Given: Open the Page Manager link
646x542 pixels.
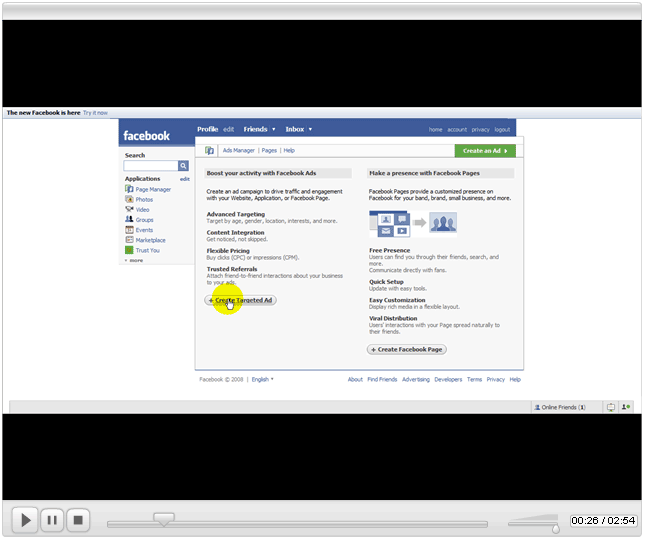Looking at the screenshot, I should click(154, 191).
